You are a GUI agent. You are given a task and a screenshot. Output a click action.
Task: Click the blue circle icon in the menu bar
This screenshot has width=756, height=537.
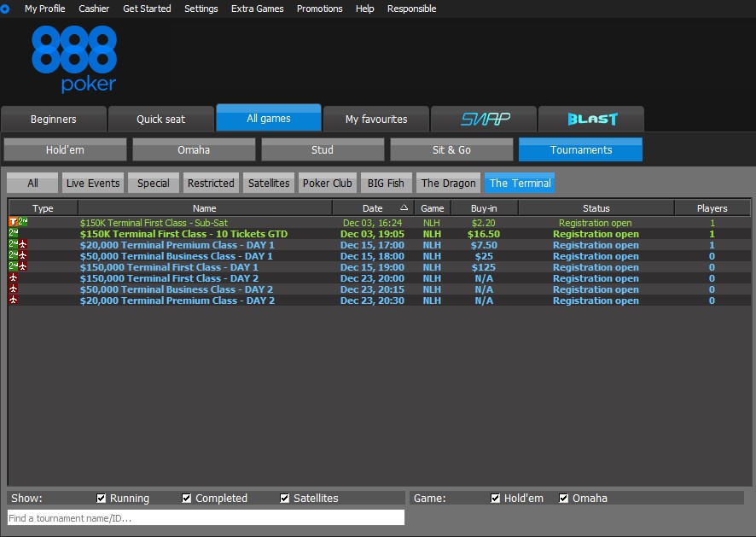tap(5, 9)
